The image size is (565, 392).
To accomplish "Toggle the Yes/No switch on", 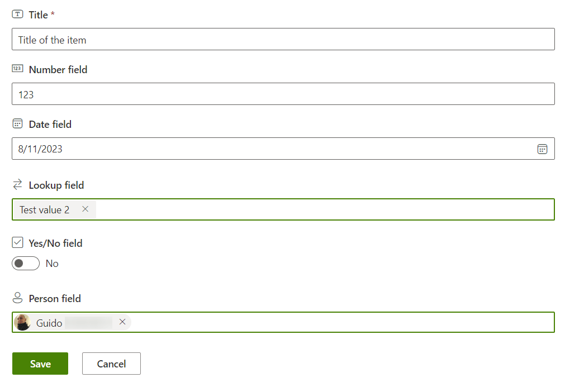I will click(x=26, y=264).
